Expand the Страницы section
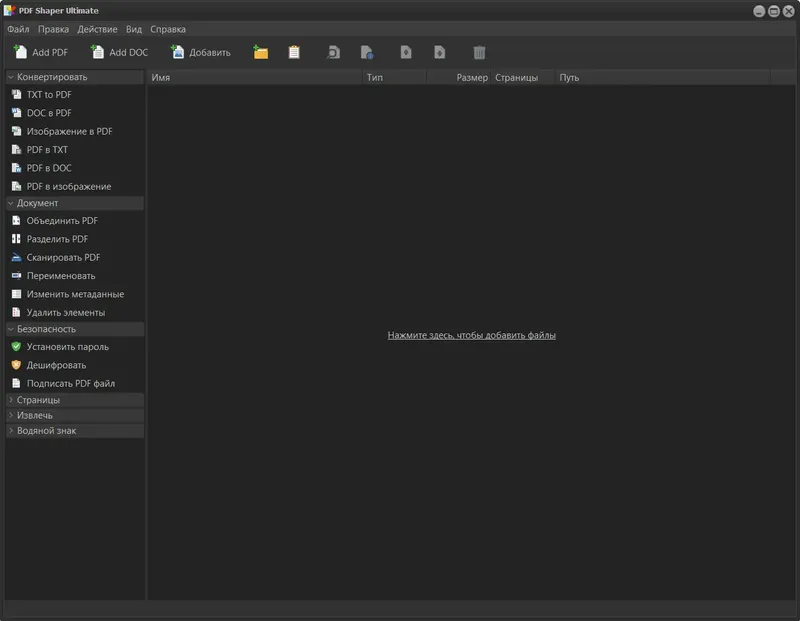Viewport: 800px width, 621px height. click(x=40, y=400)
